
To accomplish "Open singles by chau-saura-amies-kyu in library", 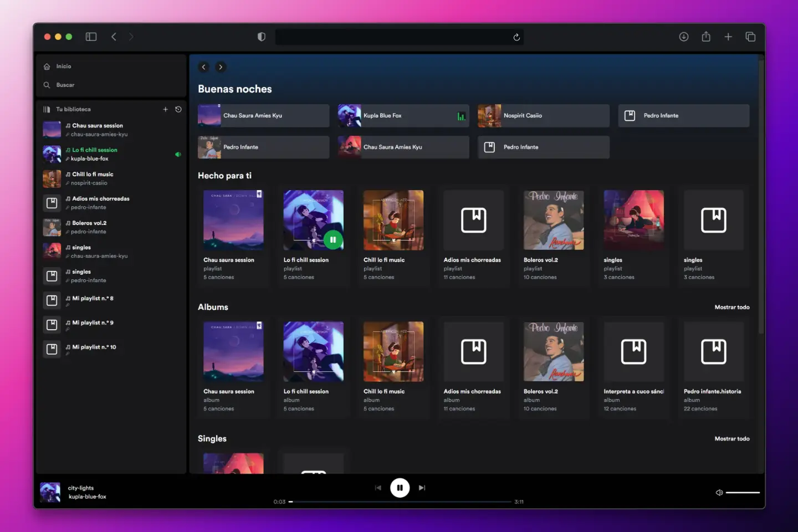I will pos(111,252).
